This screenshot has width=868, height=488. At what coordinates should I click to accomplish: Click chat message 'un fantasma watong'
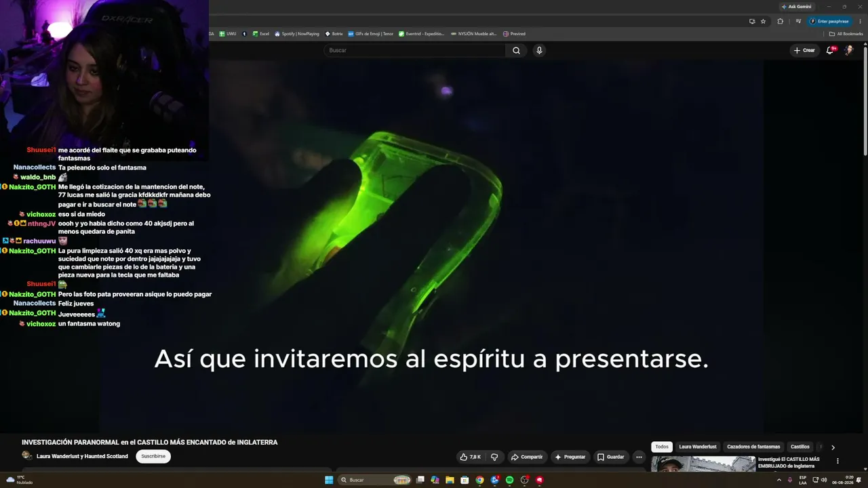pos(89,324)
